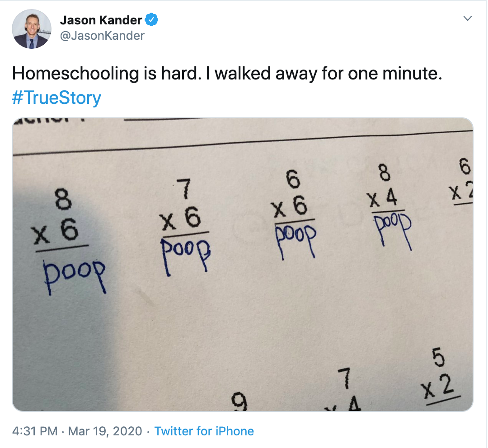The height and width of the screenshot is (448, 488).
Task: Click the printed 8 x 4 problem
Action: click(x=385, y=188)
